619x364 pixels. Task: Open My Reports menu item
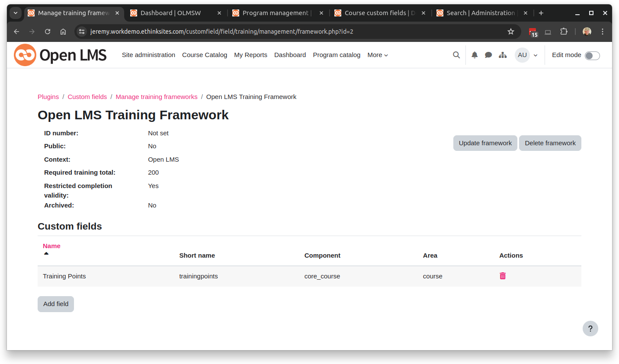[x=250, y=55]
